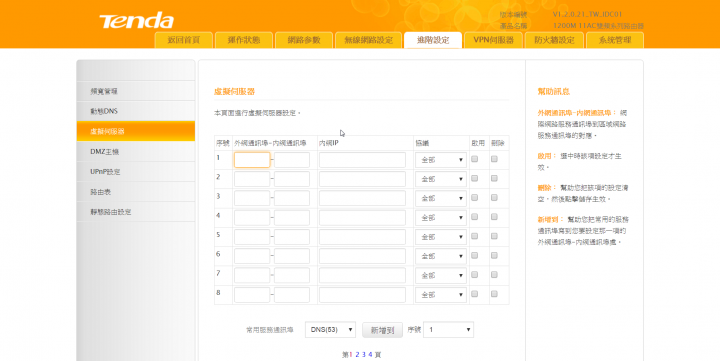Focus the external port field in row 1
The height and width of the screenshot is (361, 720).
pyautogui.click(x=252, y=160)
